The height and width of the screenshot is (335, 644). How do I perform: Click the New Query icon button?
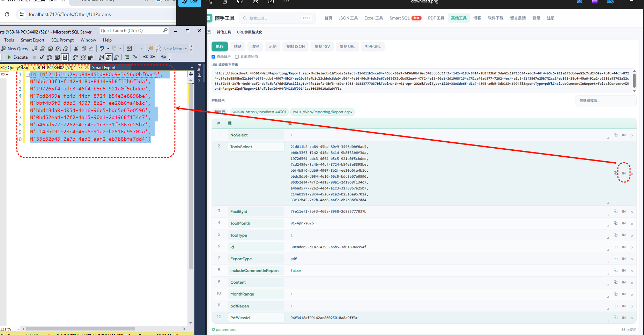[15, 49]
